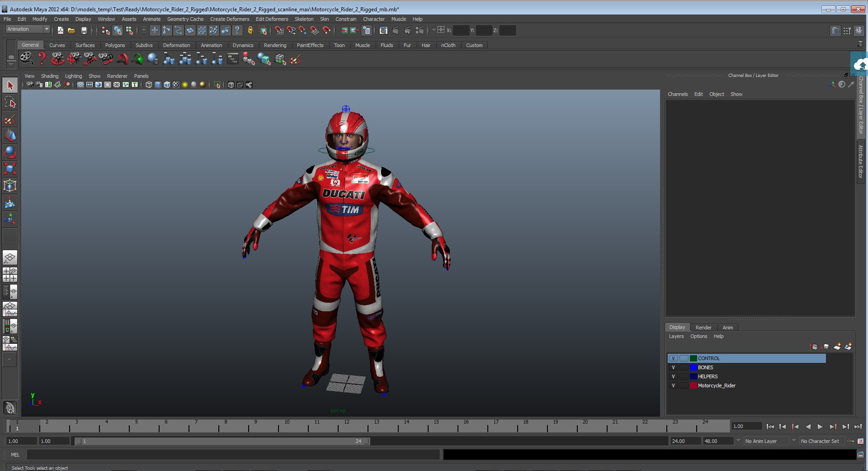Click the New Scene icon

tap(60, 30)
